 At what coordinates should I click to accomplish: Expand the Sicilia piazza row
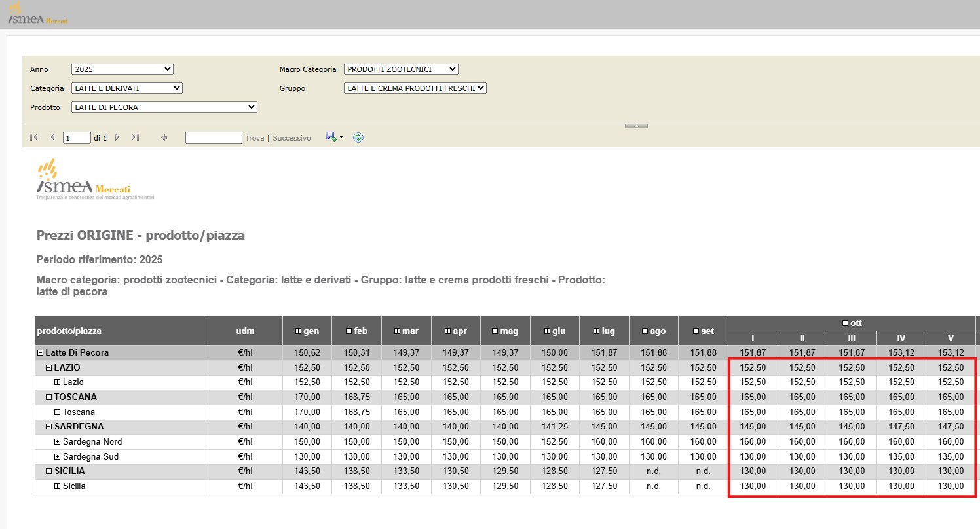pos(58,486)
